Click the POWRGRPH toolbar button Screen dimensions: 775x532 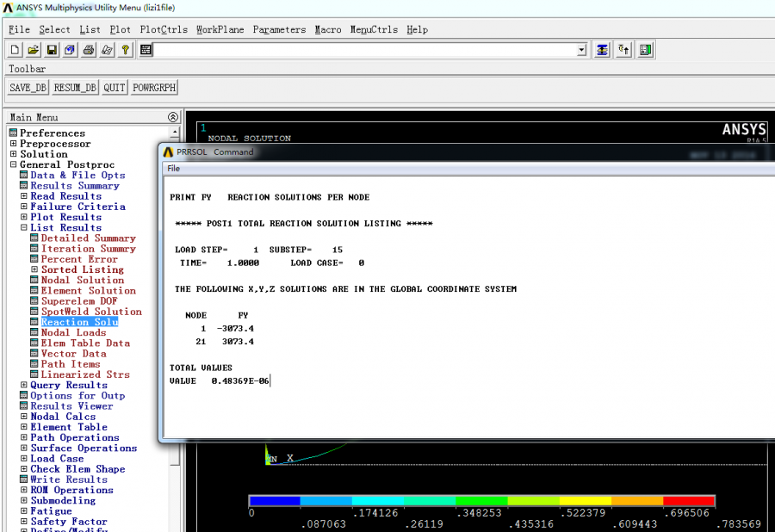click(154, 88)
